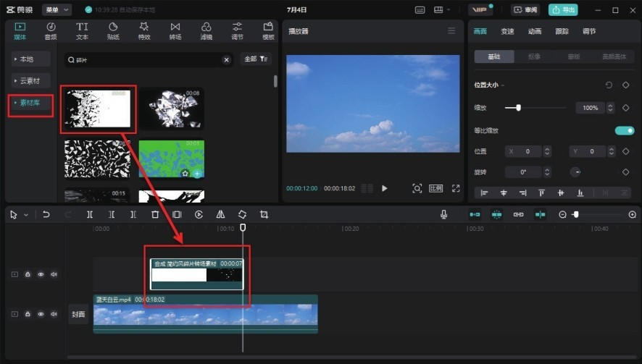The width and height of the screenshot is (642, 364).
Task: Open the 菜单 menu dropdown
Action: coord(57,9)
